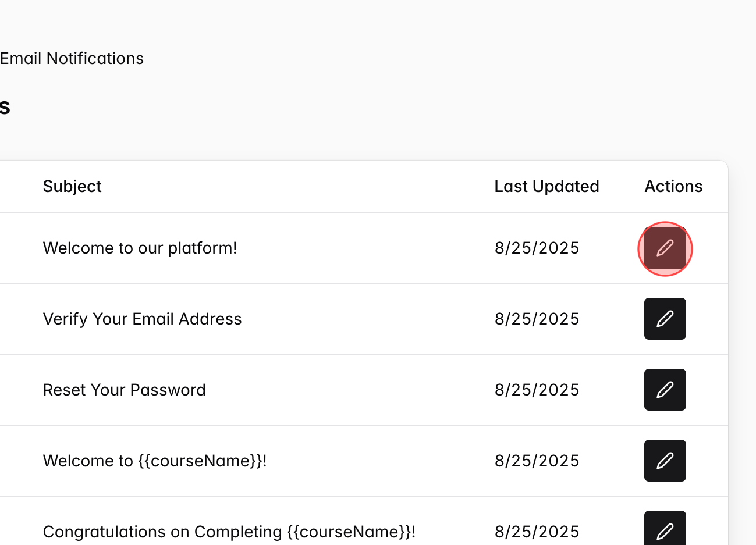Image resolution: width=756 pixels, height=545 pixels.
Task: Click pencil icon for 'Welcome to {{courseName}}!' row
Action: [665, 461]
